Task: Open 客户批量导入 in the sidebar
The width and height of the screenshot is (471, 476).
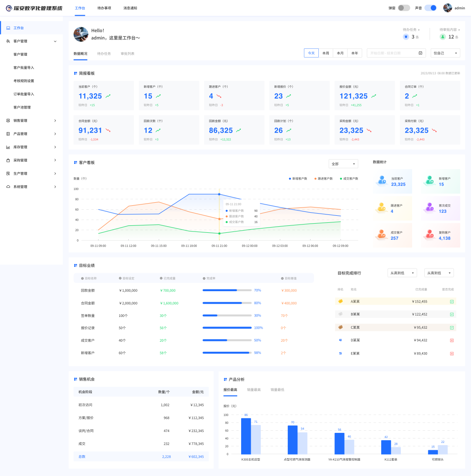Action: pos(24,68)
